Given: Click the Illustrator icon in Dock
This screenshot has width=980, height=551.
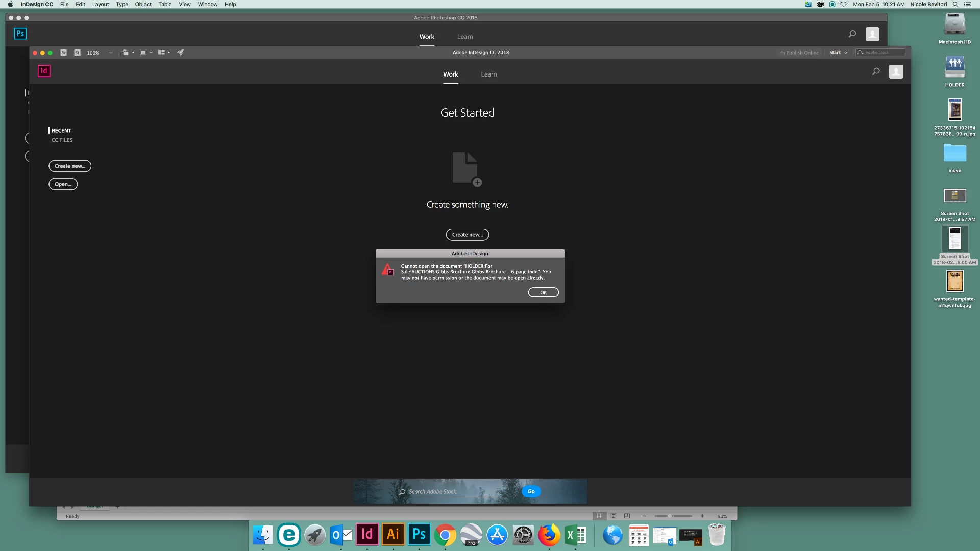Looking at the screenshot, I should click(393, 534).
